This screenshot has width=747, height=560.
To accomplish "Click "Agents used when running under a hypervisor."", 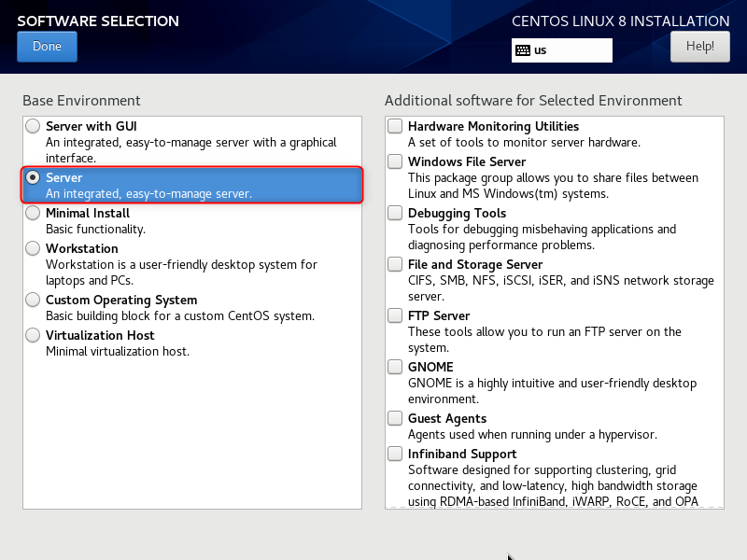I will tap(532, 435).
